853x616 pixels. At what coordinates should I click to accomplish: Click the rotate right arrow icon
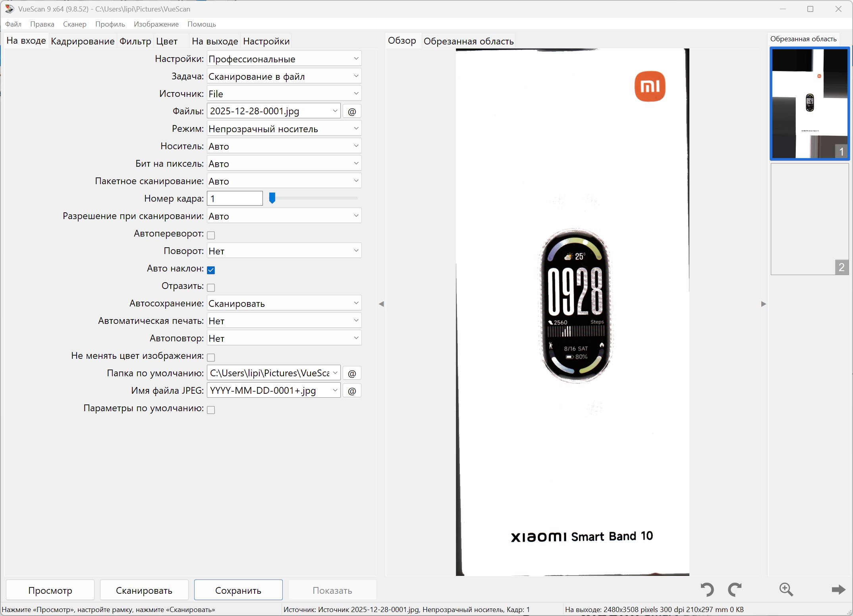pos(735,590)
